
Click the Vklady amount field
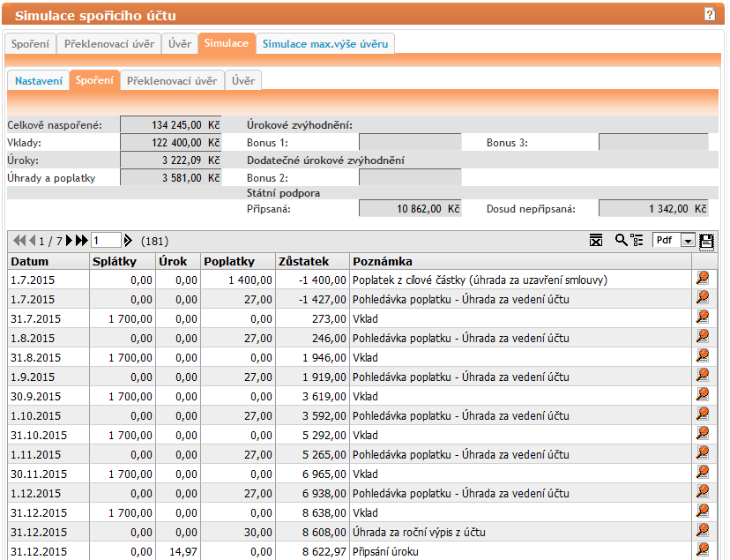tap(171, 143)
